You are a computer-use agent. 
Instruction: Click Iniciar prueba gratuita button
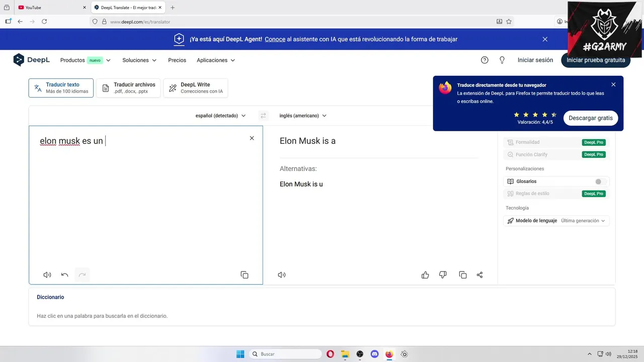coord(596,60)
